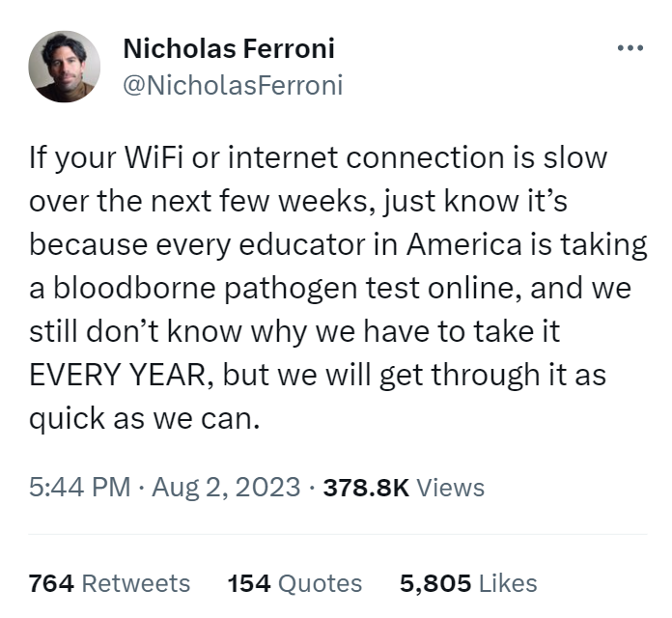
Task: Open the Retweets list label
Action: 136,583
